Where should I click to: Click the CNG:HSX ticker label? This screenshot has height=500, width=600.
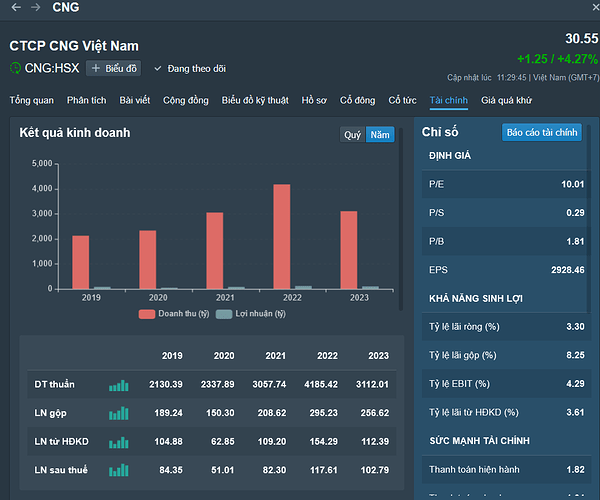52,68
